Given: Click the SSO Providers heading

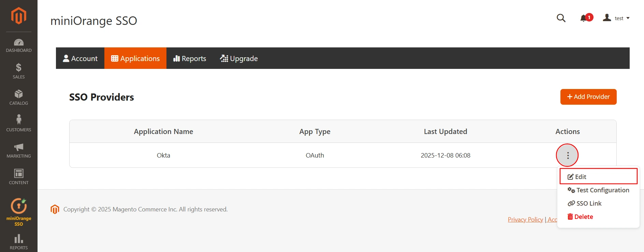Looking at the screenshot, I should [x=101, y=97].
